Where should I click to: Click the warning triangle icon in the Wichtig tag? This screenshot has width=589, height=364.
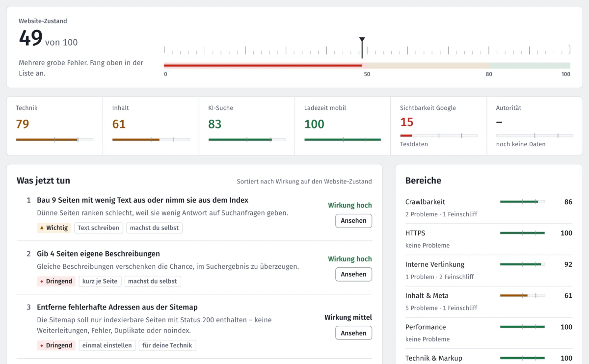tap(42, 228)
